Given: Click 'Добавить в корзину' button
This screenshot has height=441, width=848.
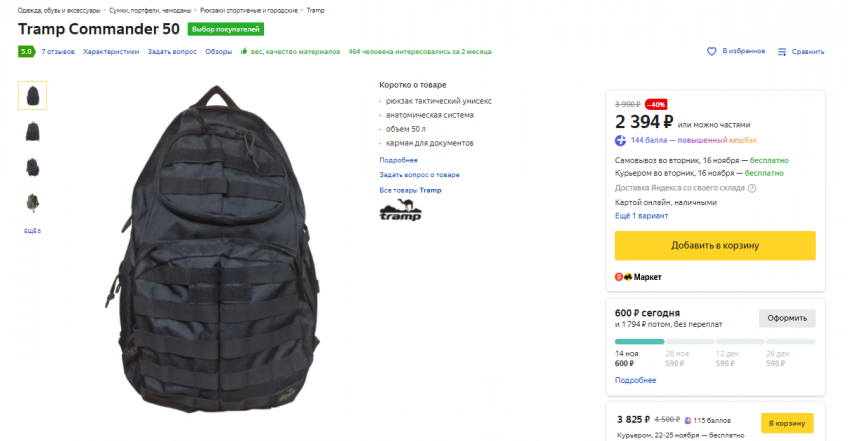Looking at the screenshot, I should click(x=715, y=246).
